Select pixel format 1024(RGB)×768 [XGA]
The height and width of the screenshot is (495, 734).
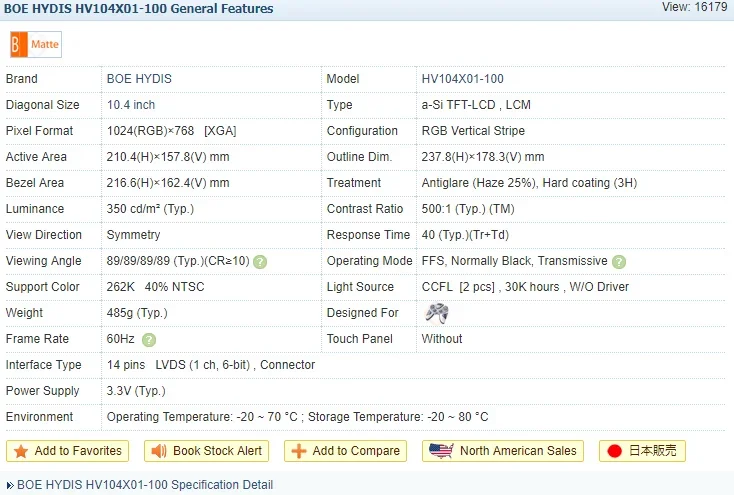(171, 131)
